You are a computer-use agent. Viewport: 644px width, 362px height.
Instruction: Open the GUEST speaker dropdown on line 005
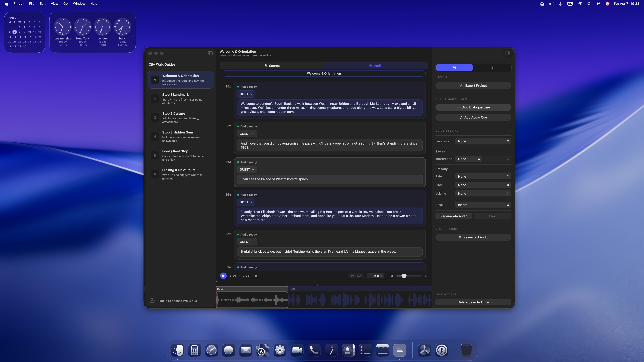247,242
